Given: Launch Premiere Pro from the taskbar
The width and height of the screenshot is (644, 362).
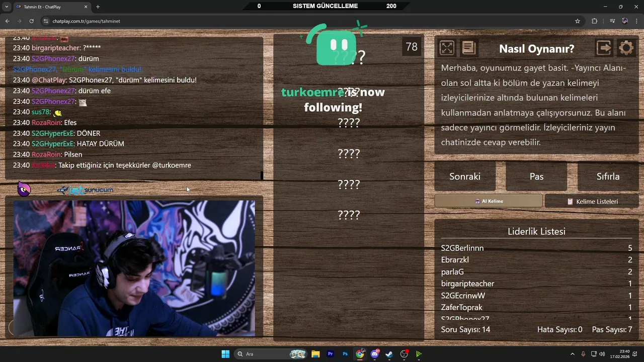Looking at the screenshot, I should tap(331, 354).
